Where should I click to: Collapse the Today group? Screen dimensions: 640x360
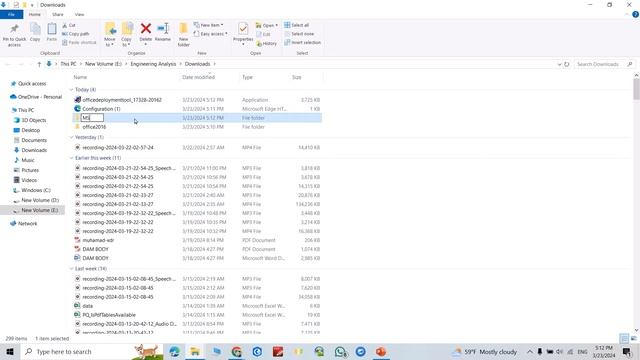[x=71, y=89]
